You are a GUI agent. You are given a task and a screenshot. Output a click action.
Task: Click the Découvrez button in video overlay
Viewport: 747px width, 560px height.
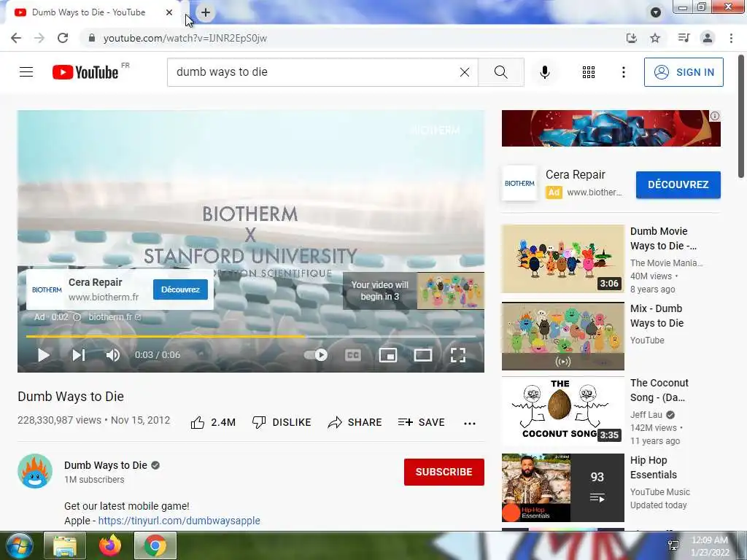180,289
